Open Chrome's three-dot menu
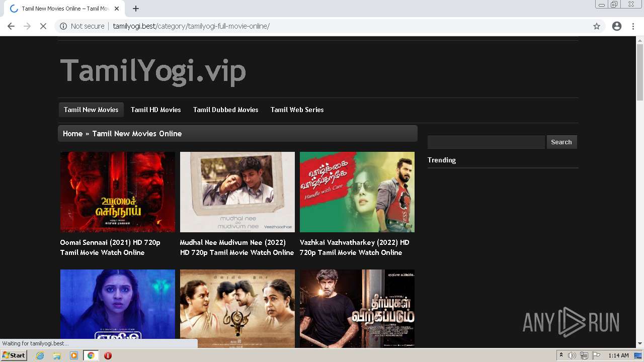644x362 pixels. click(x=633, y=26)
